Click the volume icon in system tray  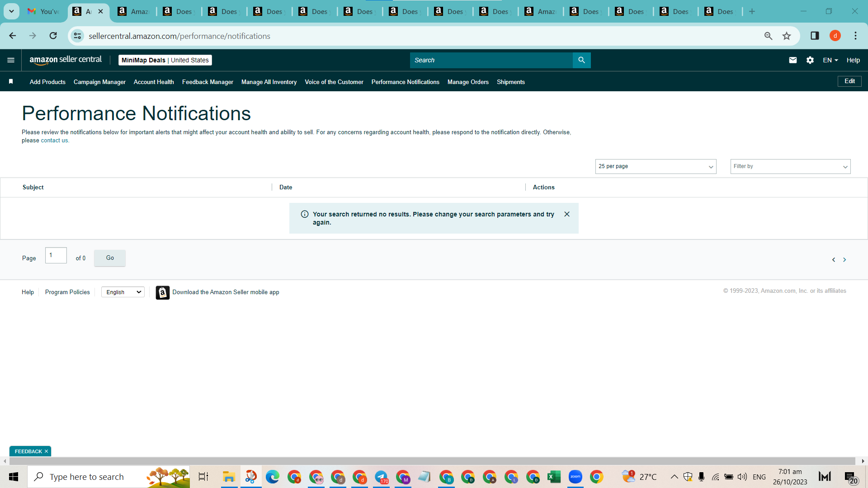(742, 477)
